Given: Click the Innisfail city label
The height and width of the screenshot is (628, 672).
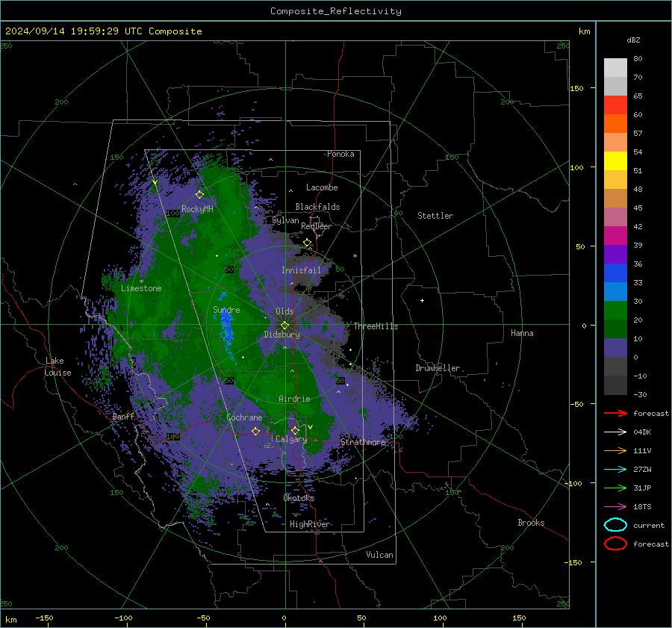Looking at the screenshot, I should click(x=301, y=270).
